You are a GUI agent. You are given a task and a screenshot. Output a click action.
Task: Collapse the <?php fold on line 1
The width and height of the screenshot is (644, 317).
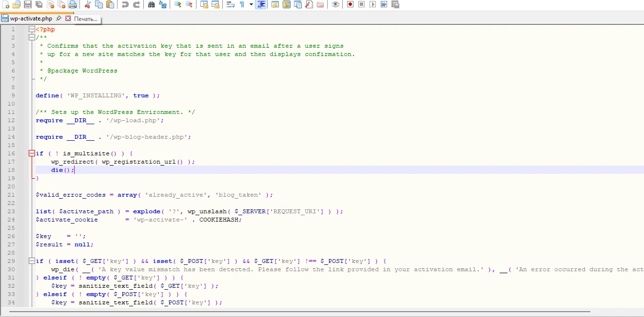coord(32,29)
